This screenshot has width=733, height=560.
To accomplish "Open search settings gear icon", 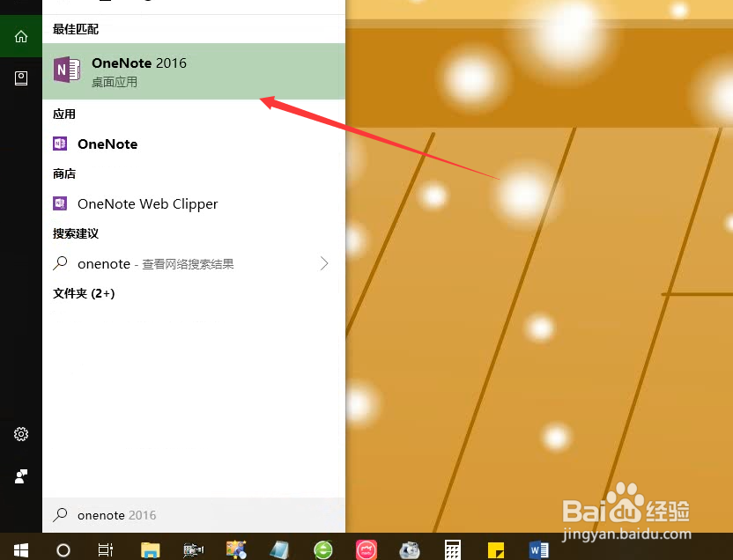I will pyautogui.click(x=21, y=434).
